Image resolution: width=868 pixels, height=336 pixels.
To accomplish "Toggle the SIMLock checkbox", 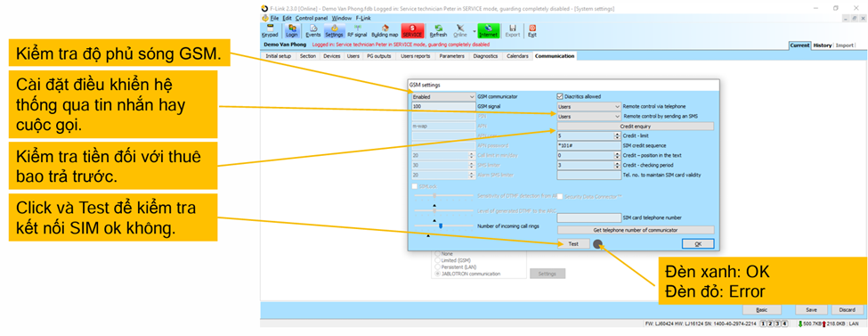I will point(415,186).
